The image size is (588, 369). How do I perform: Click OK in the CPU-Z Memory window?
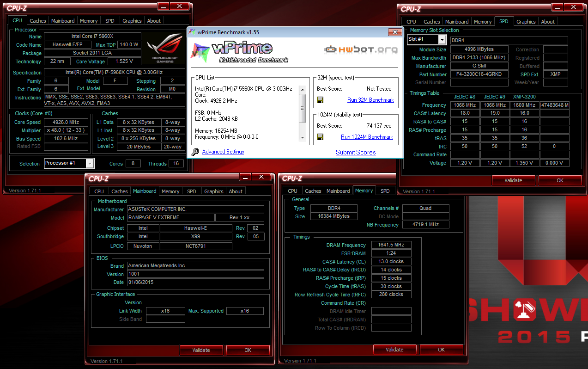tap(442, 350)
